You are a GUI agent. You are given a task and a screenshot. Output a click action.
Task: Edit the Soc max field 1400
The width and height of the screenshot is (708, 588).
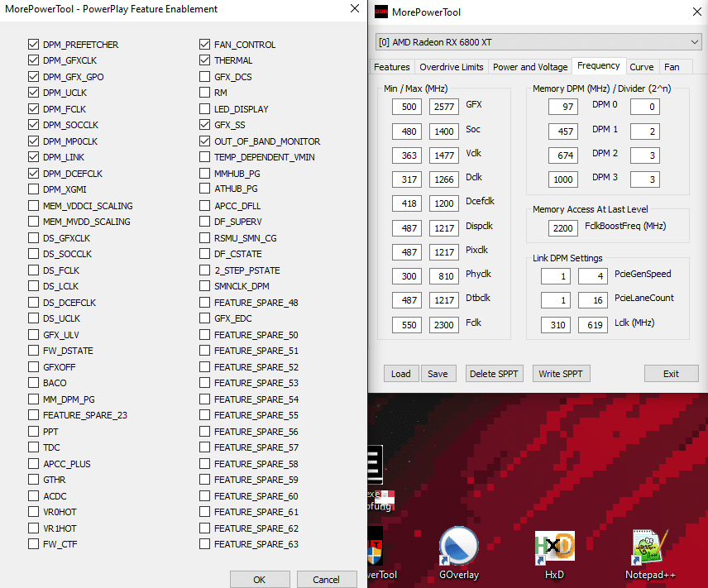tap(444, 131)
